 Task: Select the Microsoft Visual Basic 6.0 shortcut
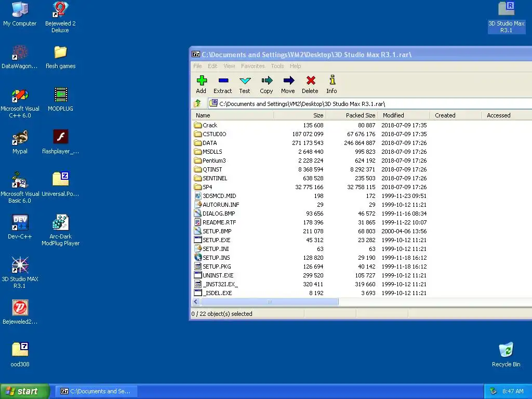(x=20, y=187)
